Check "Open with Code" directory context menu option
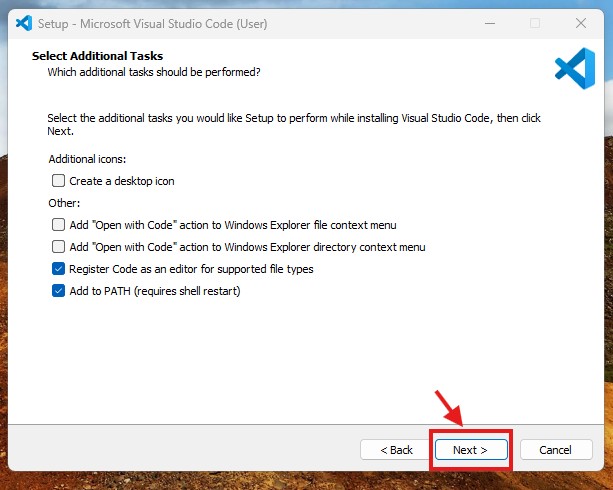The image size is (613, 490). click(59, 247)
